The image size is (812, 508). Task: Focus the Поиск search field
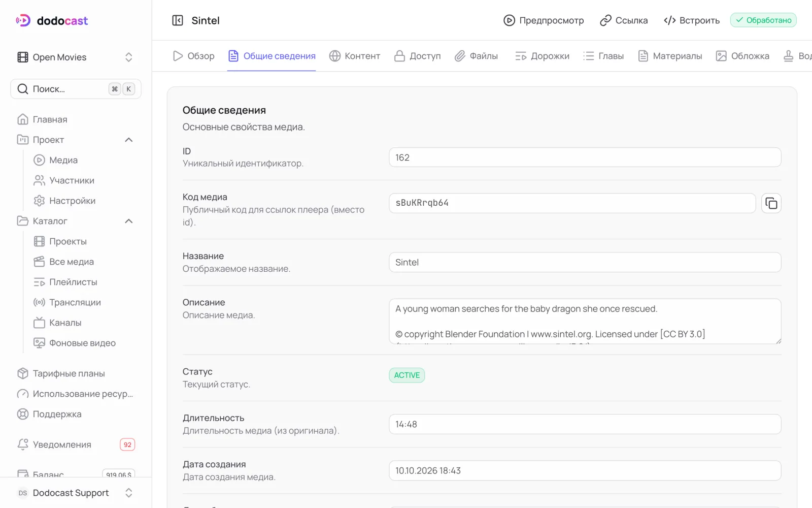pos(76,89)
